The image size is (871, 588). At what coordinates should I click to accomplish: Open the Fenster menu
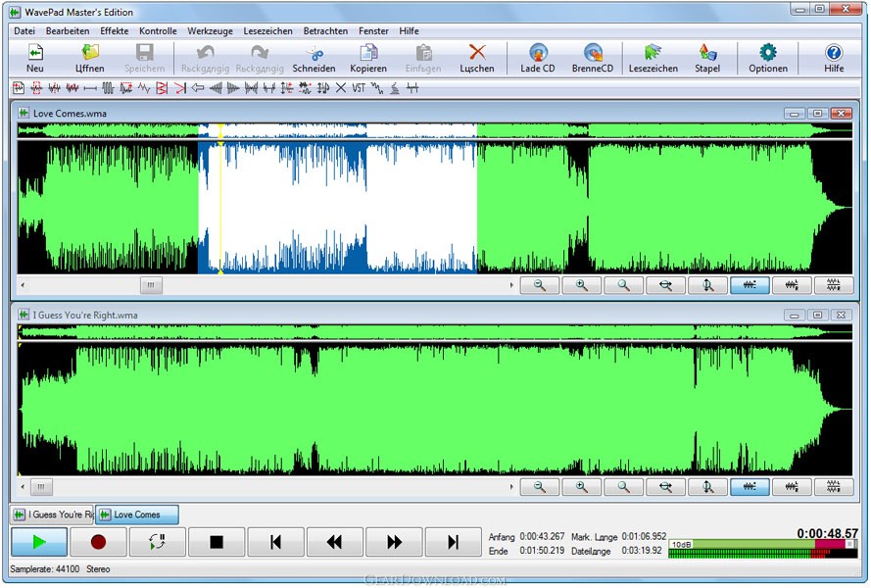[373, 31]
